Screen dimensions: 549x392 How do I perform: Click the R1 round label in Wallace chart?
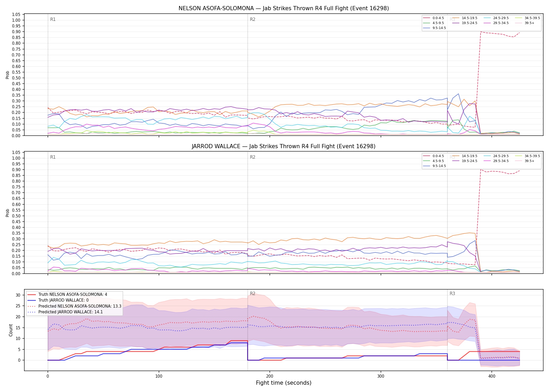53,157
